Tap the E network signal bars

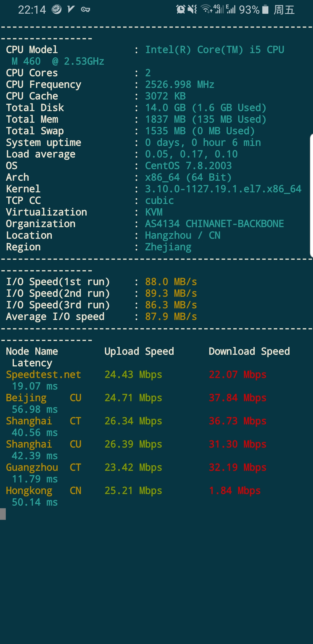point(231,9)
